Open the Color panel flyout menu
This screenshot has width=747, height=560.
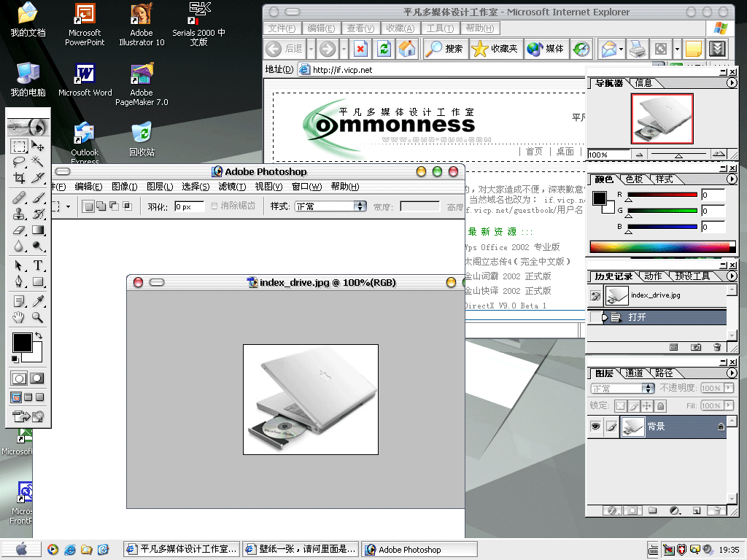pyautogui.click(x=731, y=179)
